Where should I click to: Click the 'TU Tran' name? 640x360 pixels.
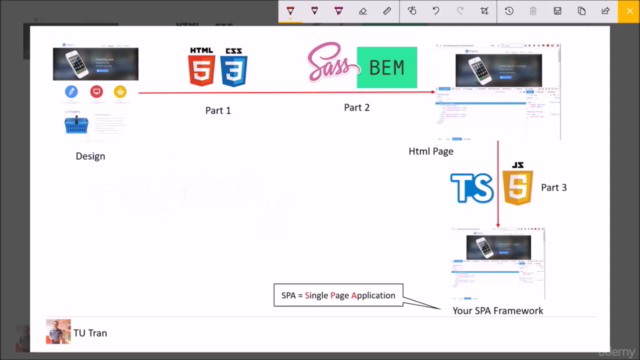point(90,333)
